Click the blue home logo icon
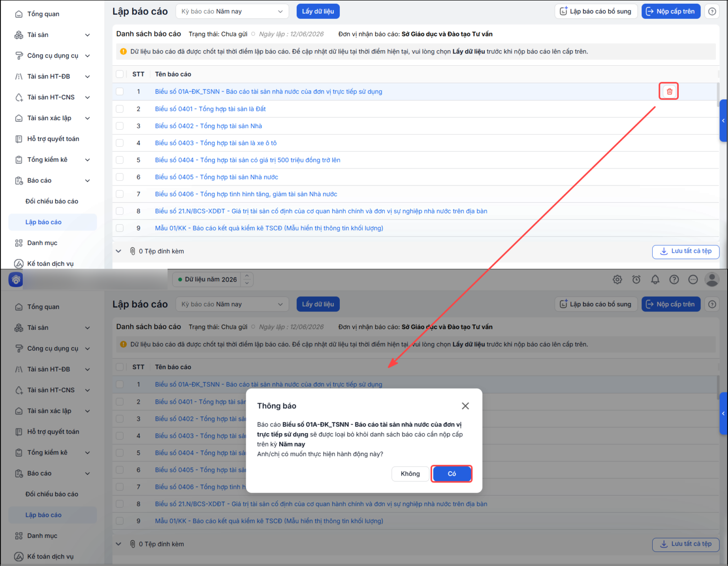This screenshot has width=728, height=566. click(16, 280)
